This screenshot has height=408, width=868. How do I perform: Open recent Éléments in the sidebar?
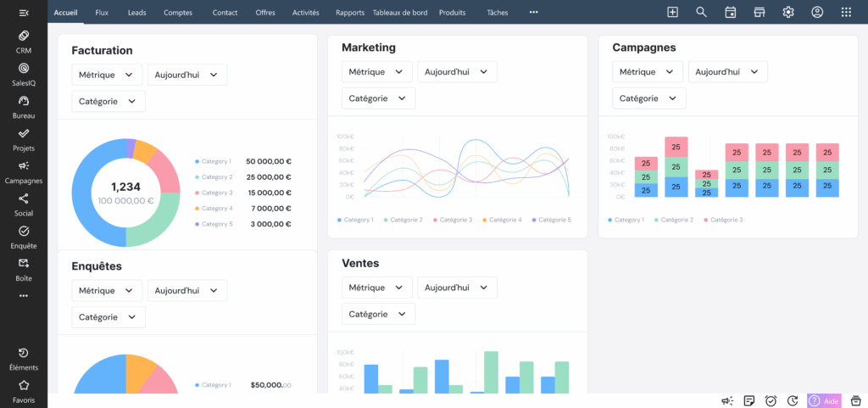pos(23,360)
